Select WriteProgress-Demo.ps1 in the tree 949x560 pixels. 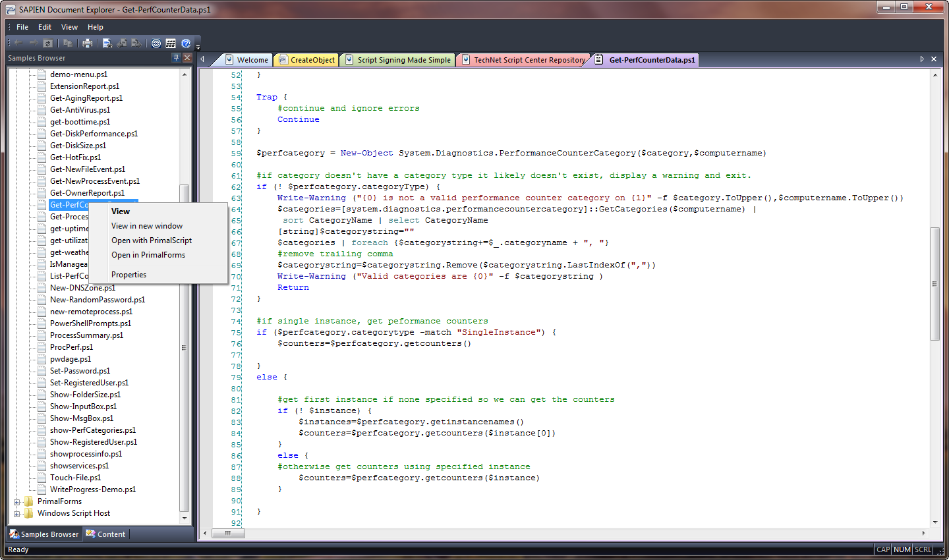tap(93, 490)
